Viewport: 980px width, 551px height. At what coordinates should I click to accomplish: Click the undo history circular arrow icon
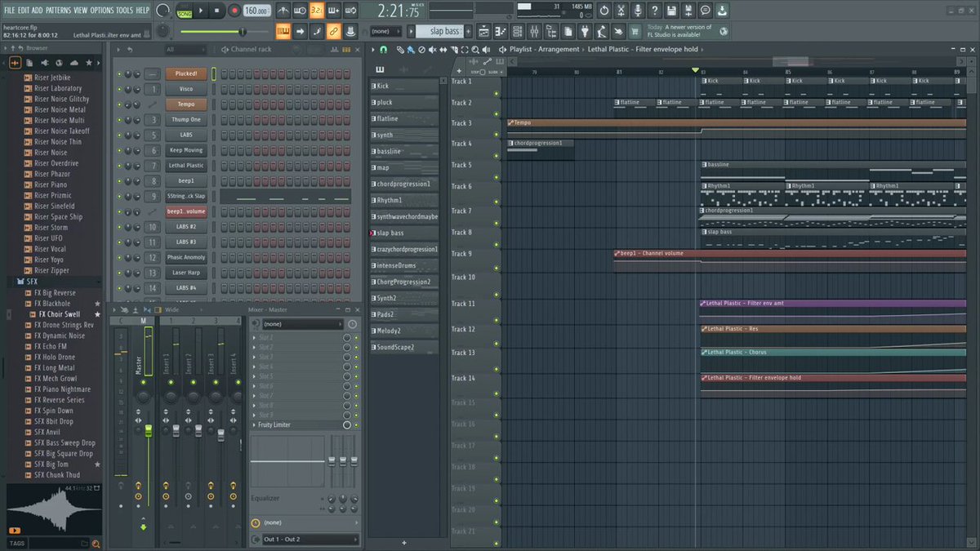coord(604,11)
